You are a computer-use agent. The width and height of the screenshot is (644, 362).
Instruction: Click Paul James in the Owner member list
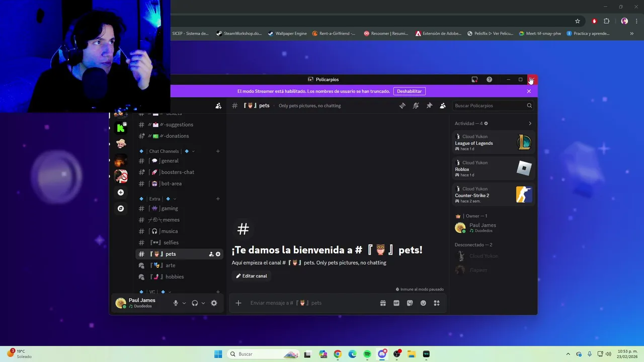point(493,228)
